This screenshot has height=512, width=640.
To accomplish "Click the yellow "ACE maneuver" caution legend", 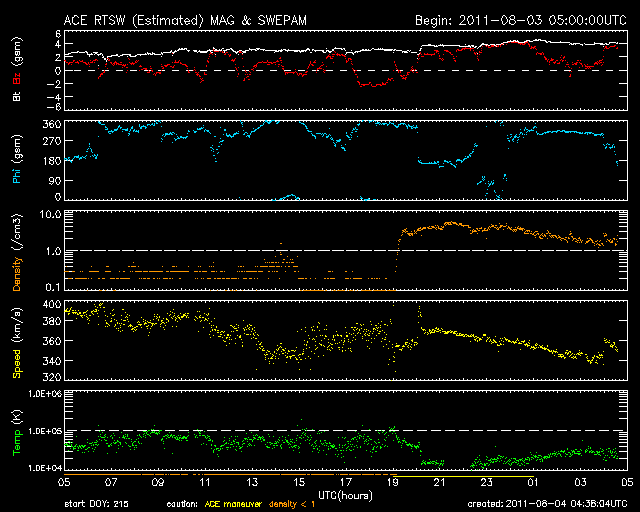I will 233,504.
